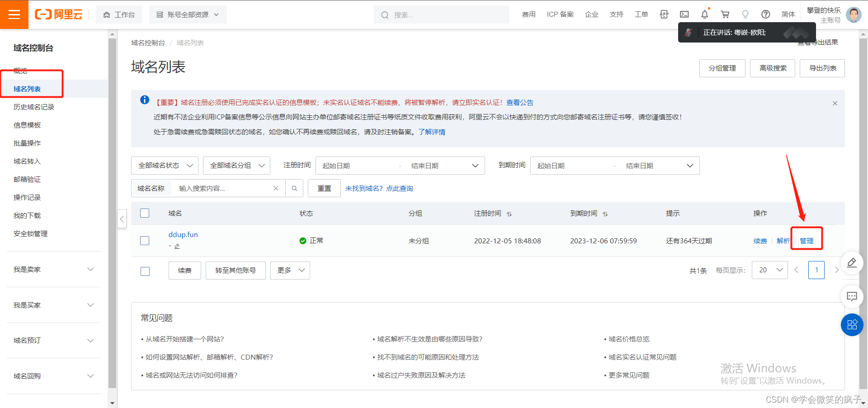Image resolution: width=868 pixels, height=408 pixels.
Task: Open the ICP 备案 menu
Action: 560,14
